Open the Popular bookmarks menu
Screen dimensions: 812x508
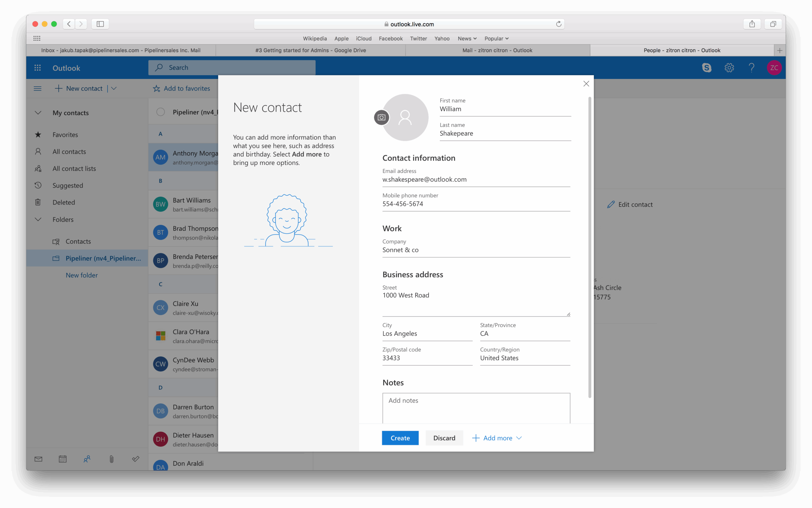click(x=496, y=39)
